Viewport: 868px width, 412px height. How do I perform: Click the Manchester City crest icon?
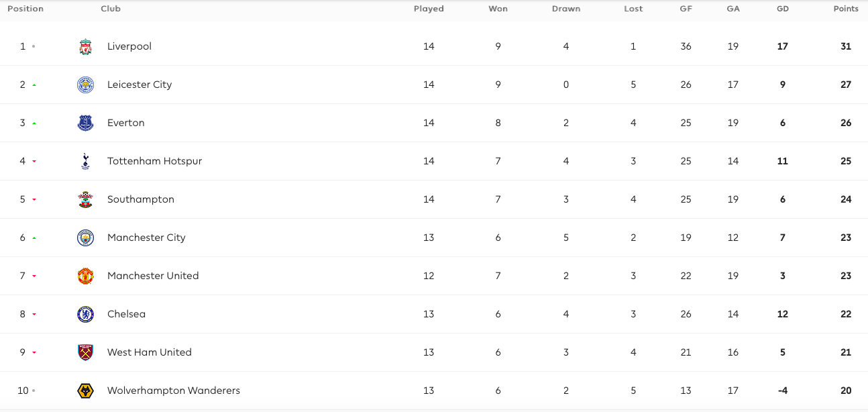85,238
